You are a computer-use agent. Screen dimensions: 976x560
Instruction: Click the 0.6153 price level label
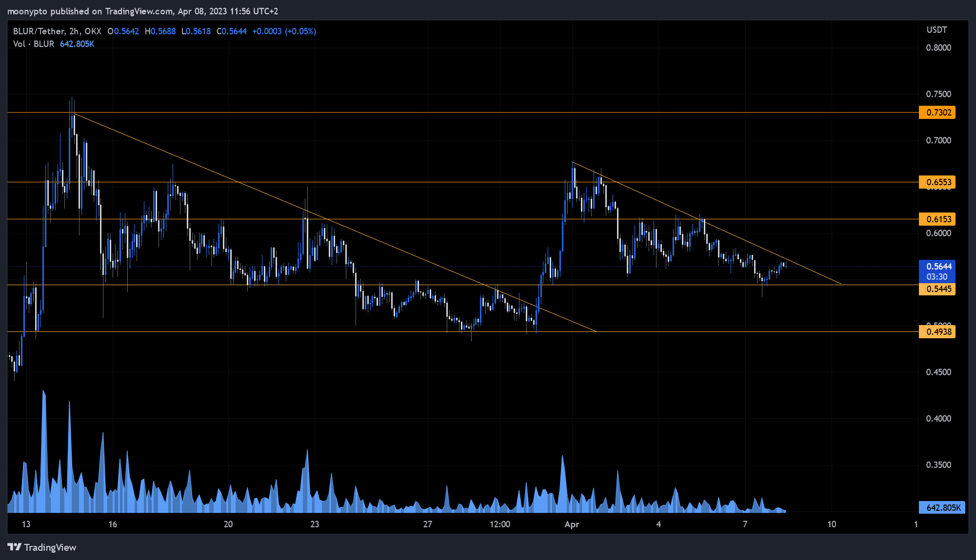tap(937, 219)
